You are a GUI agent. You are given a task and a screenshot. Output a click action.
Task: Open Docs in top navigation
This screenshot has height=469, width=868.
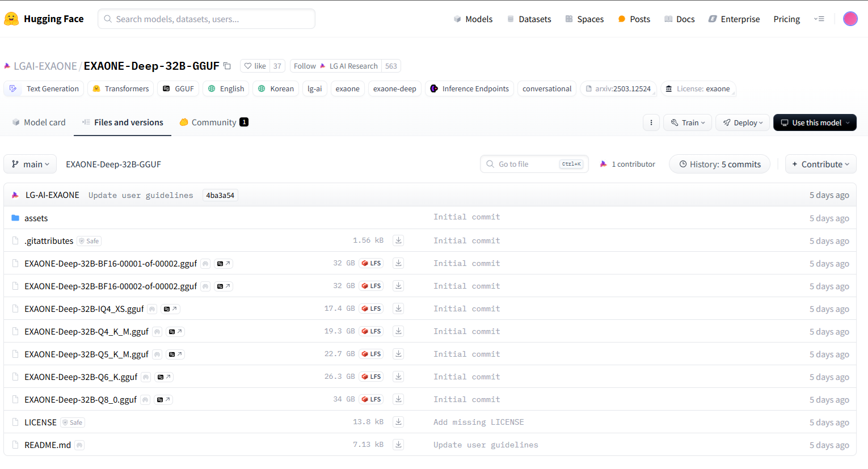[x=680, y=19]
